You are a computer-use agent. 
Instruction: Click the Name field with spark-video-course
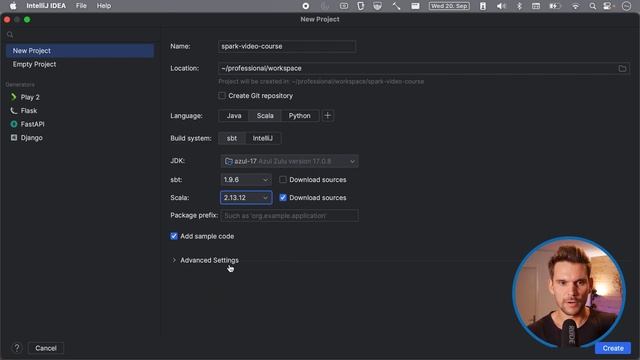click(287, 46)
